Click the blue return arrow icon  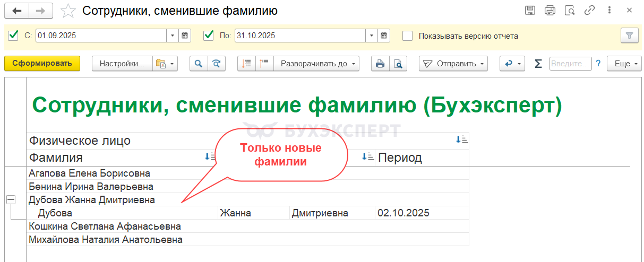(x=512, y=64)
